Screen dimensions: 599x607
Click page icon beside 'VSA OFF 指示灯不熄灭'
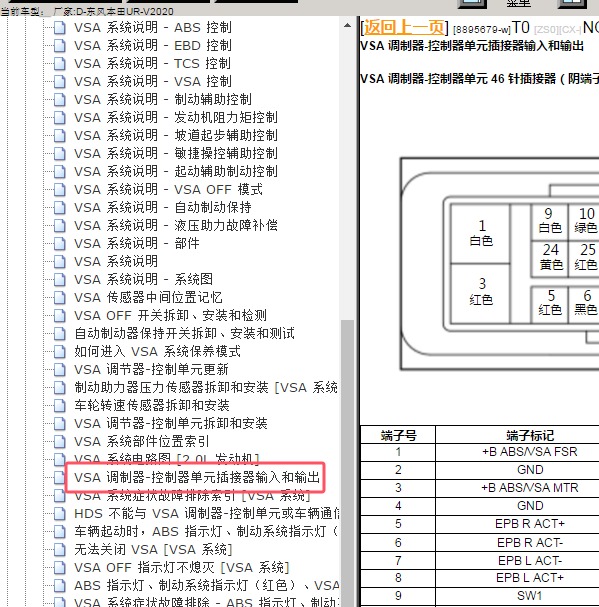coord(60,568)
